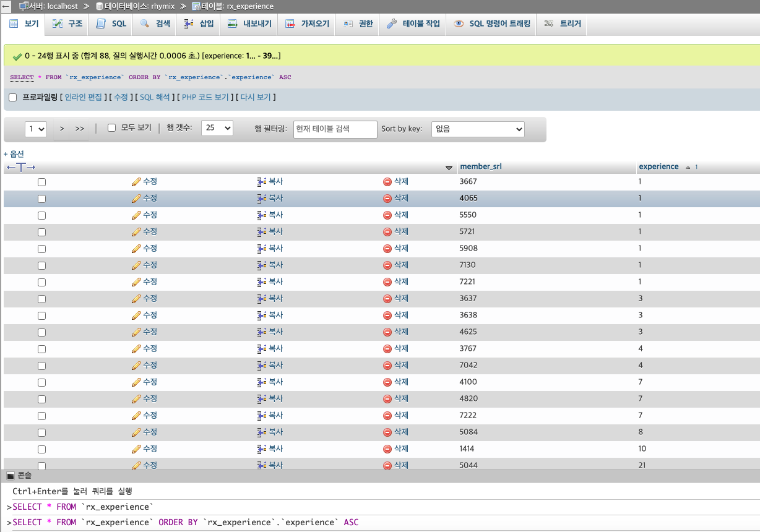760x532 pixels.
Task: Open the 검색 tab
Action: pos(155,24)
